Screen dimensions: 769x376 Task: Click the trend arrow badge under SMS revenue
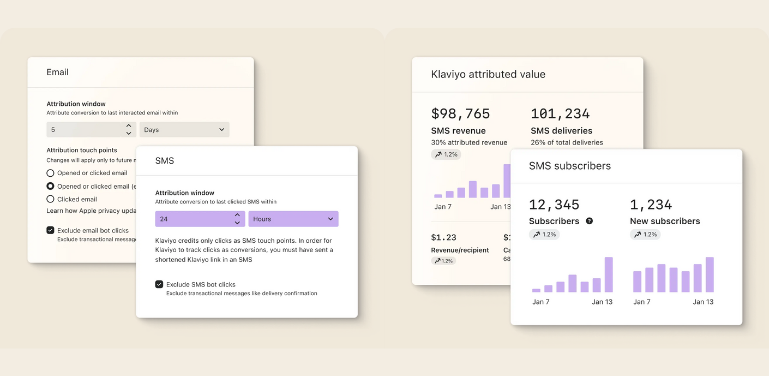point(446,154)
